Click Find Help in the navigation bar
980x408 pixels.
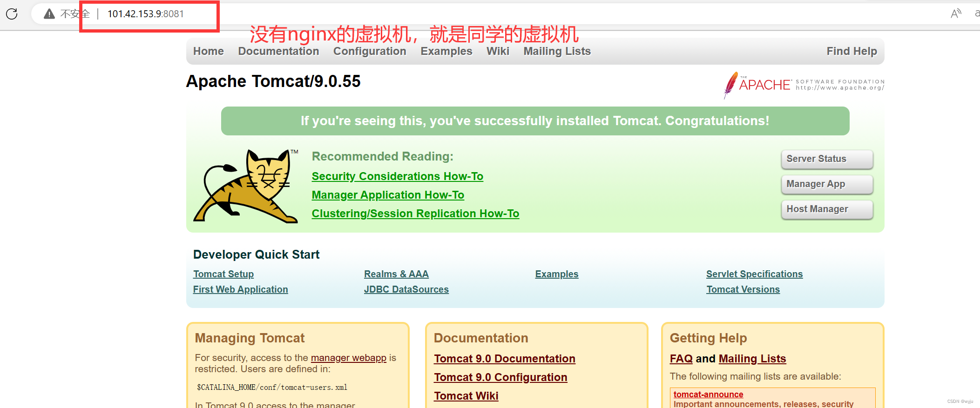[852, 51]
